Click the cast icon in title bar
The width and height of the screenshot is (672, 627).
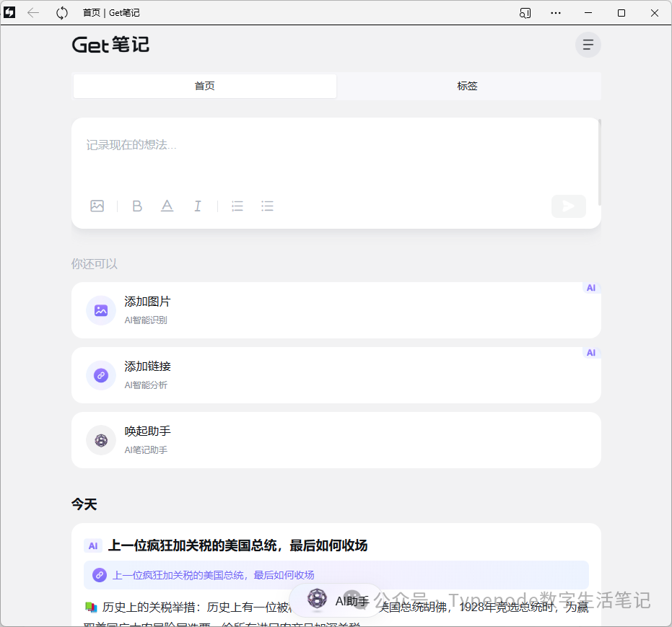525,13
